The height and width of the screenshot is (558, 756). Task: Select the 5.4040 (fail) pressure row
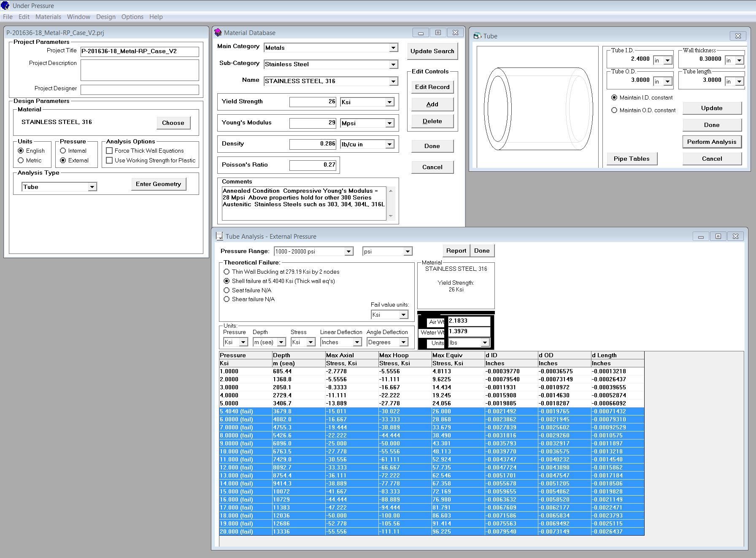432,411
